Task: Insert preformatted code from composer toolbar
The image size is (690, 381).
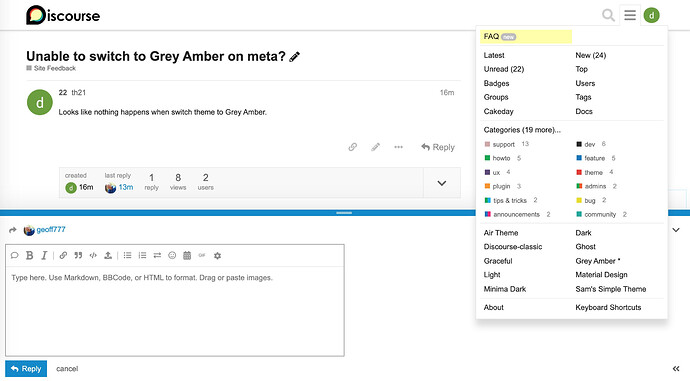Action: pos(93,255)
